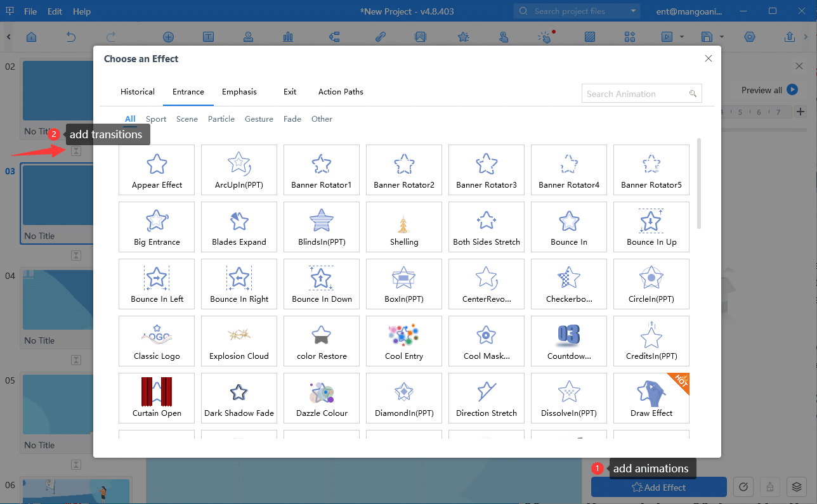Click the add transition icon below slide 02

pos(76,151)
